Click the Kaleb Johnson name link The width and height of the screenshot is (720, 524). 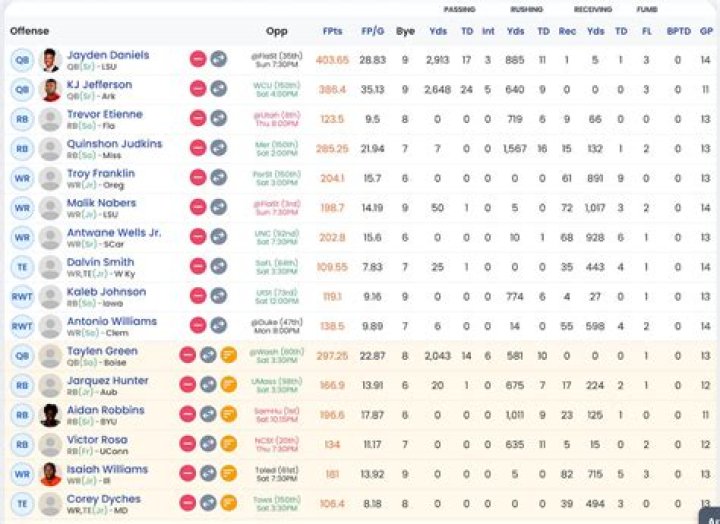(x=106, y=292)
